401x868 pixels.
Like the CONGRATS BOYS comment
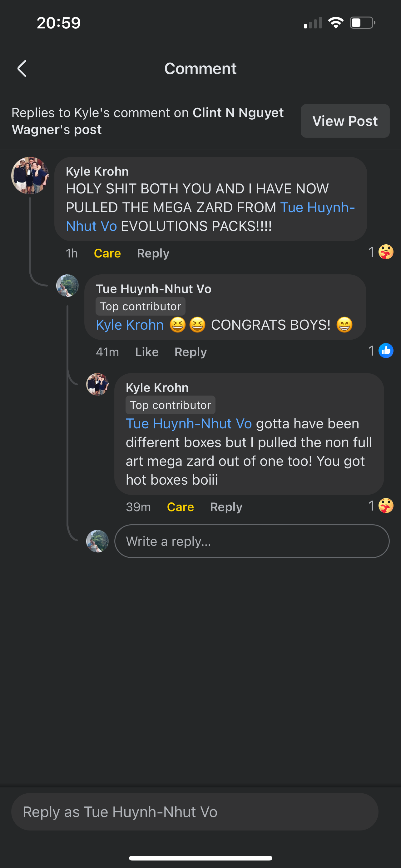point(146,352)
